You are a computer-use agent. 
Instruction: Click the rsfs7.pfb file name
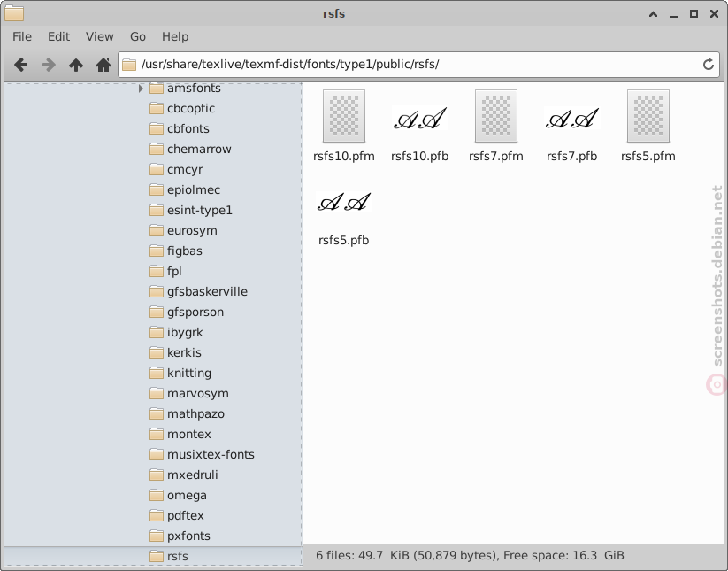[572, 156]
